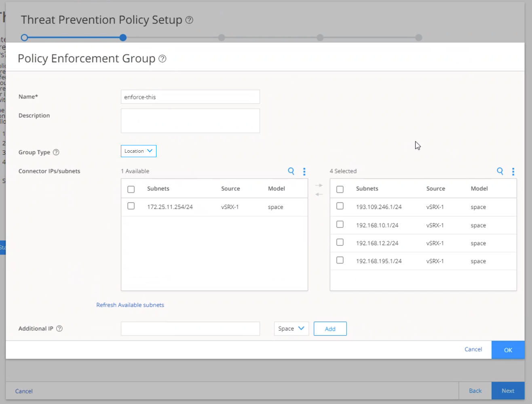Image resolution: width=532 pixels, height=404 pixels.
Task: Open three-dot menu above Available subnets table
Action: coord(304,171)
